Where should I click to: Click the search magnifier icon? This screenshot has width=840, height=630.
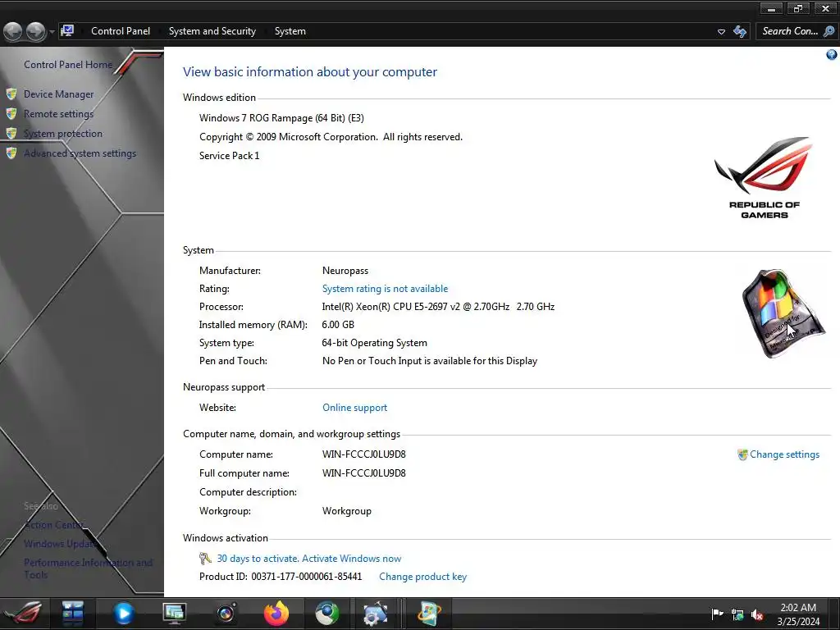click(829, 31)
